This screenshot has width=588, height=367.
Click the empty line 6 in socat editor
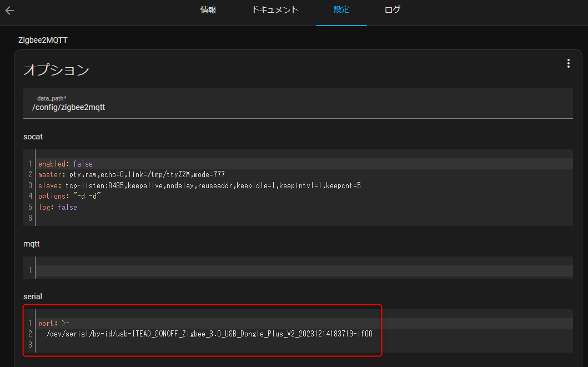pos(304,218)
